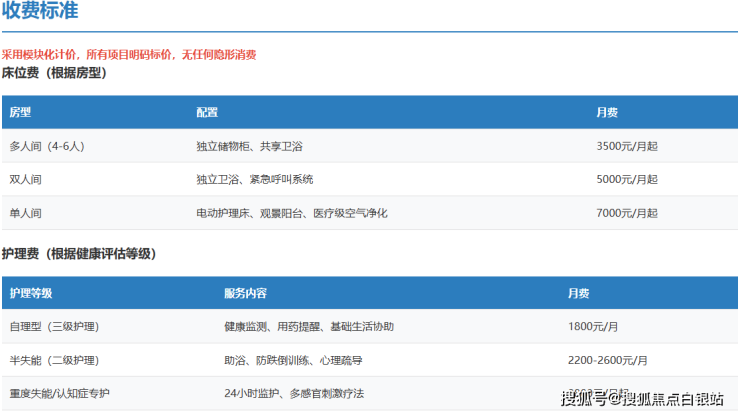
Task: Click the 护理等级 column header
Action: coord(31,293)
